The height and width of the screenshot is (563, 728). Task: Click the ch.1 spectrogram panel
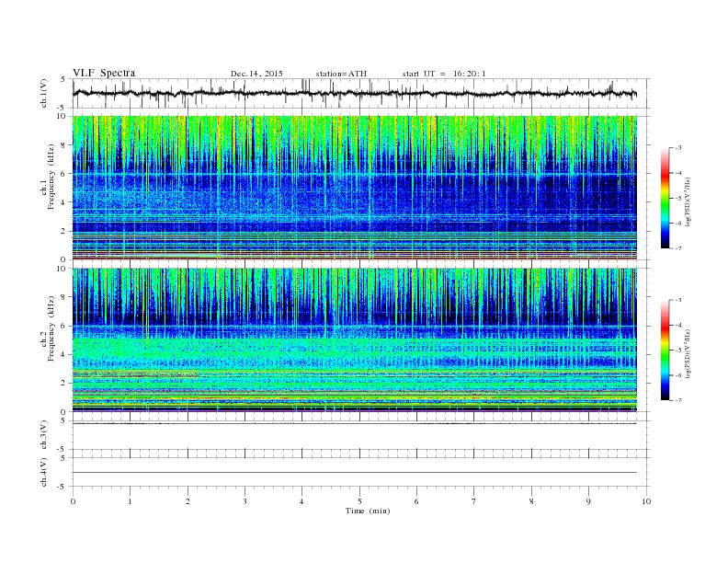point(355,188)
